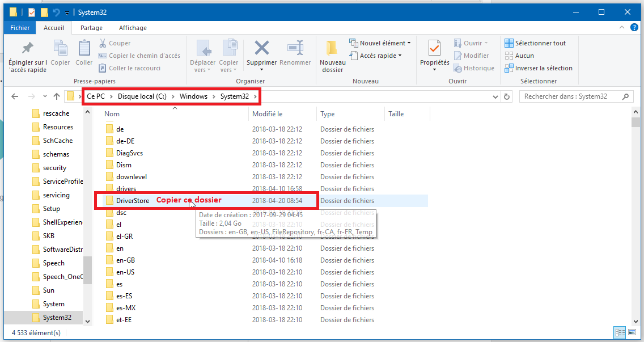Click the up arrow navigation icon
This screenshot has height=342, width=644.
click(57, 96)
